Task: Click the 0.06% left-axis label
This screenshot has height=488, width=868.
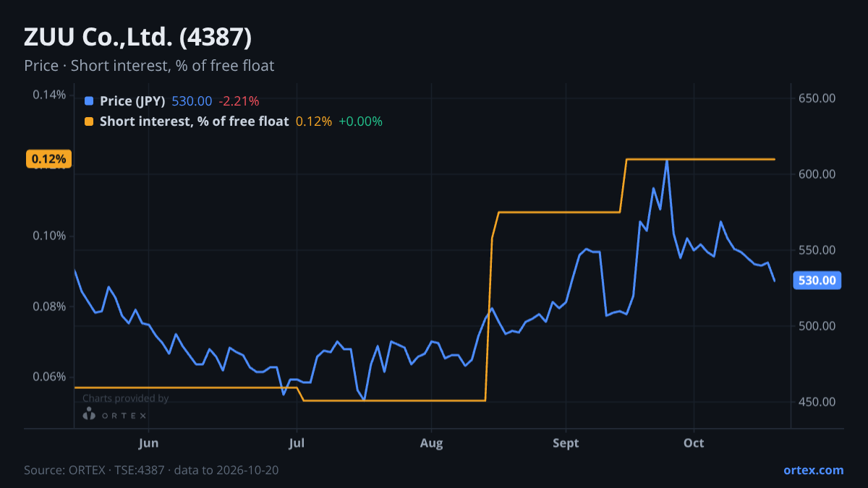Action: coord(49,377)
